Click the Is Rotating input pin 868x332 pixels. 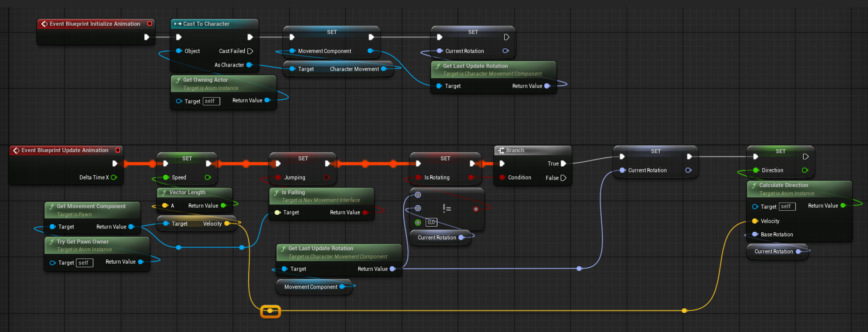[418, 177]
